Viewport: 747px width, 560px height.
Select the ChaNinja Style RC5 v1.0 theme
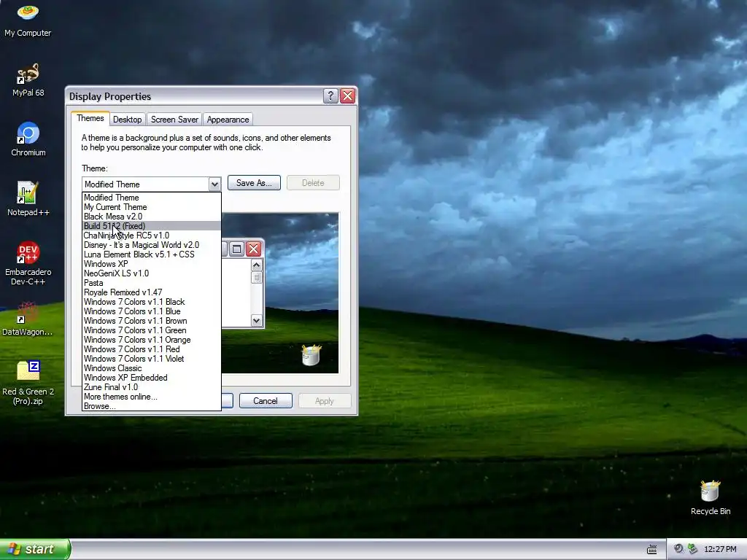coord(152,236)
